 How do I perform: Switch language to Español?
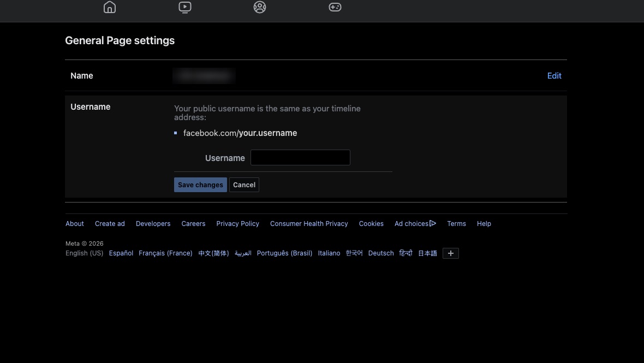[x=121, y=253]
